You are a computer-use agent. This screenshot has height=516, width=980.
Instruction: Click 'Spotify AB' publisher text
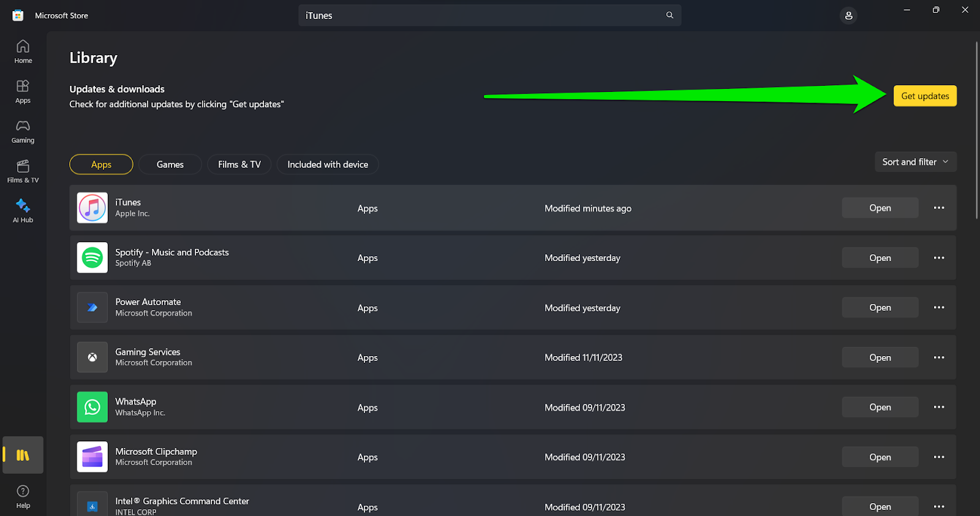(133, 264)
